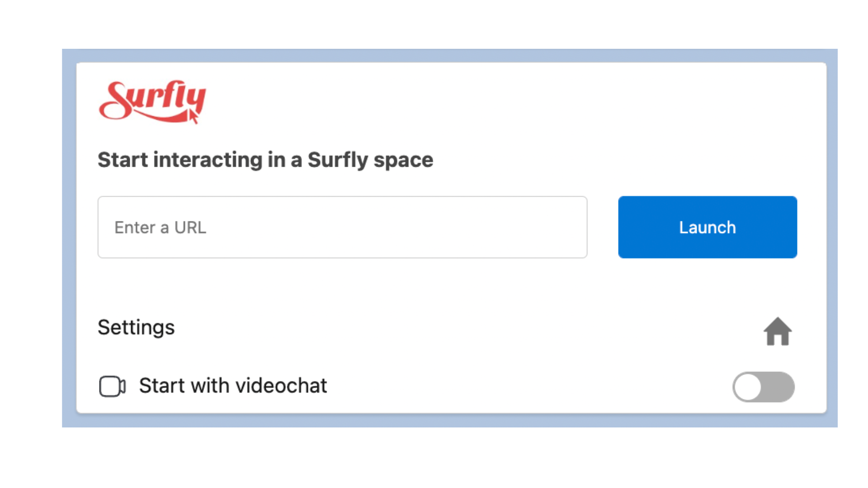The image size is (868, 488).
Task: Go home using the house icon
Action: coord(778,331)
